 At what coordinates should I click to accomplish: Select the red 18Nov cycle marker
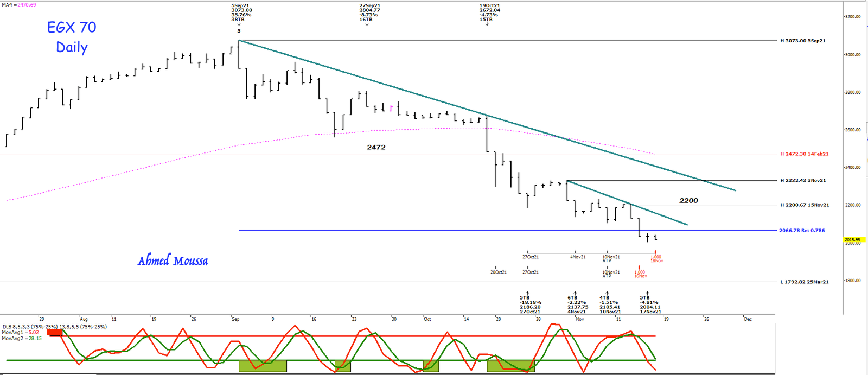click(656, 259)
